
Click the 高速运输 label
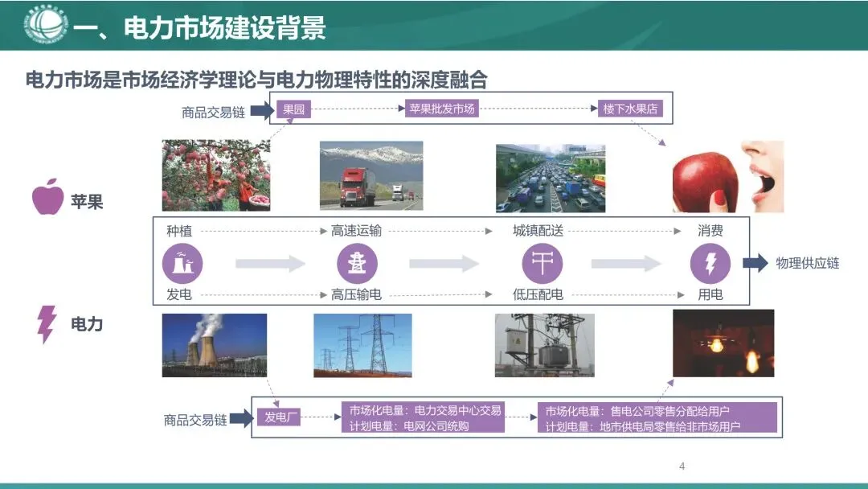click(356, 231)
